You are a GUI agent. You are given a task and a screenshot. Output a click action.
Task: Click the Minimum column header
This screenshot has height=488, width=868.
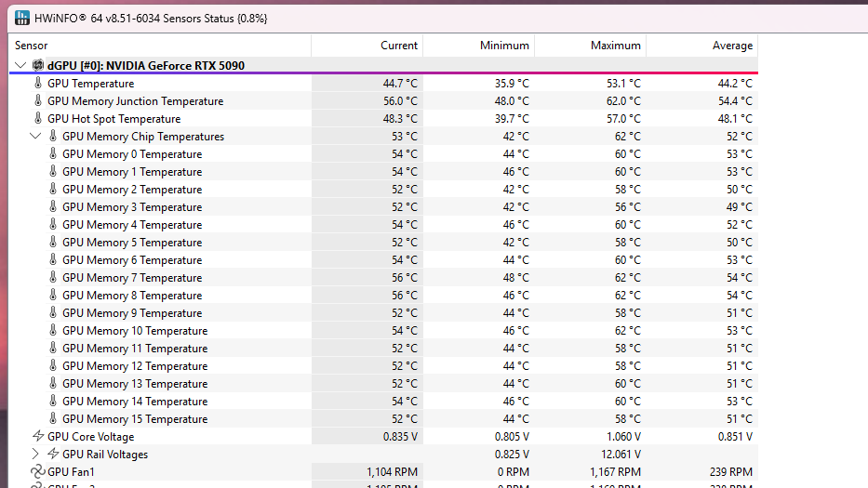tap(479, 46)
